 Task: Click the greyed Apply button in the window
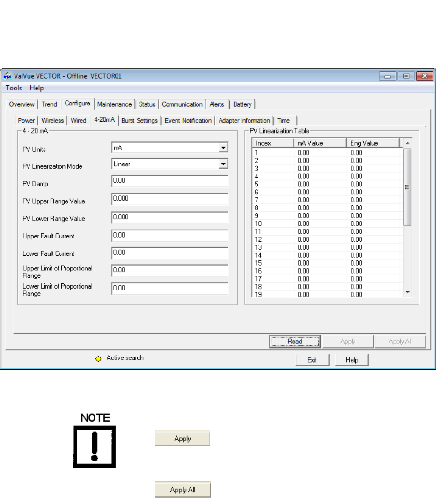pos(348,342)
